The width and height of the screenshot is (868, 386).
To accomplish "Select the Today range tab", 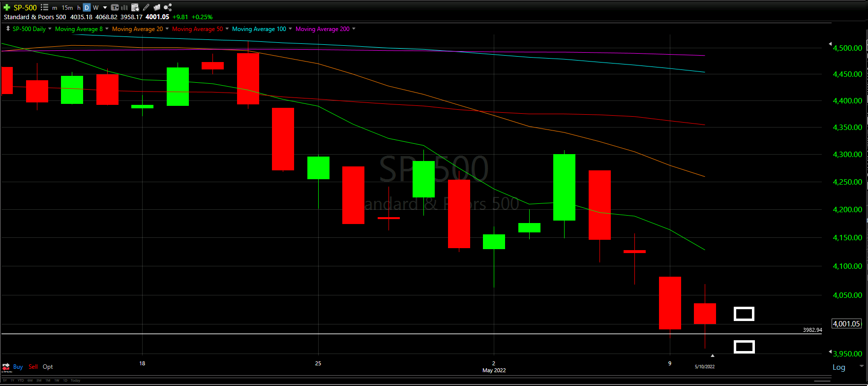I will tap(75, 381).
